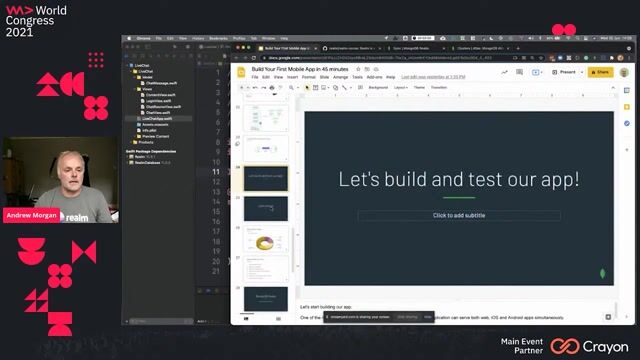Screen dimensions: 640x360
Task: Switch to the Build Your First Mobile App tab
Action: click(x=287, y=48)
